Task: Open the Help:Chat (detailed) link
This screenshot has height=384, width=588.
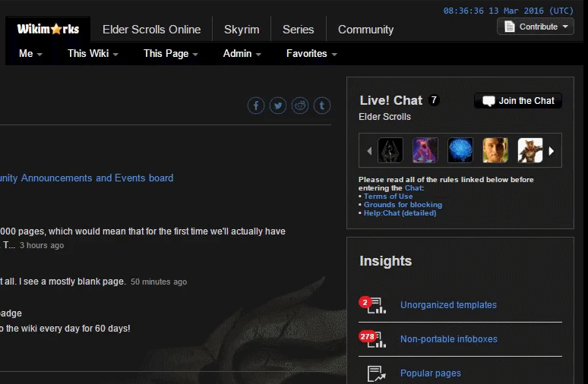Action: pos(400,212)
